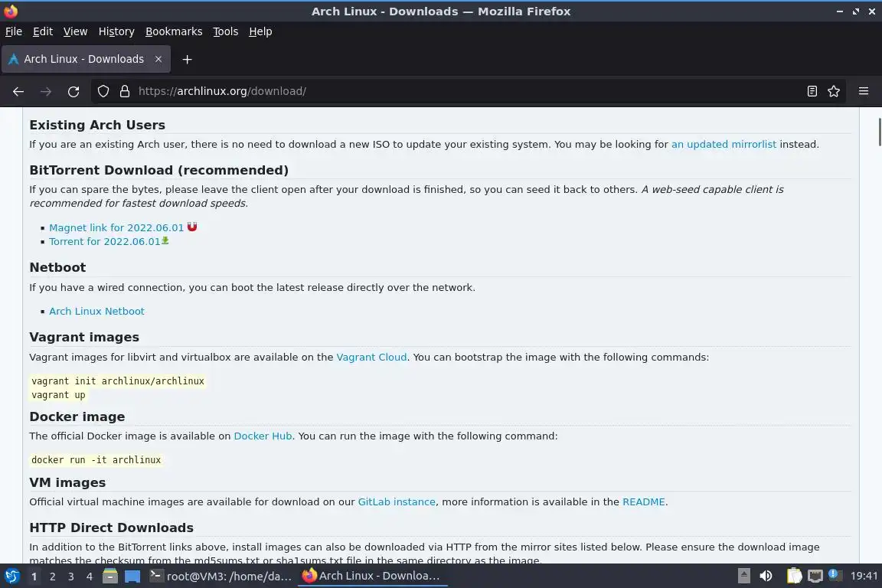Open the tracking protection shield icon

[x=103, y=91]
